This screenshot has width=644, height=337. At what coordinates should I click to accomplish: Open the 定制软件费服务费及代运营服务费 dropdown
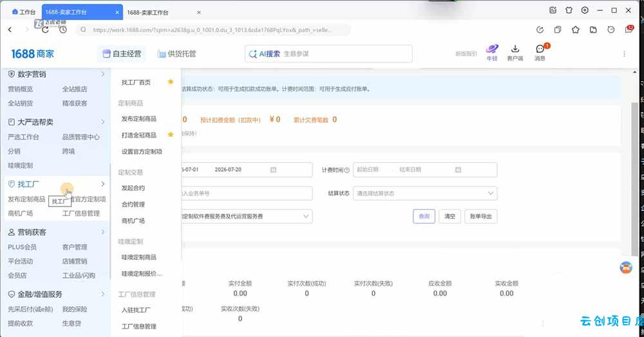coord(247,216)
